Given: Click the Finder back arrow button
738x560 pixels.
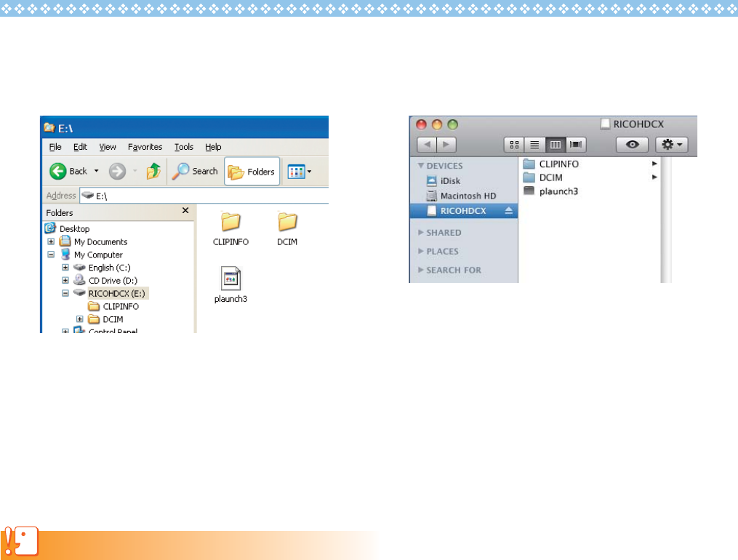Looking at the screenshot, I should pos(427,145).
